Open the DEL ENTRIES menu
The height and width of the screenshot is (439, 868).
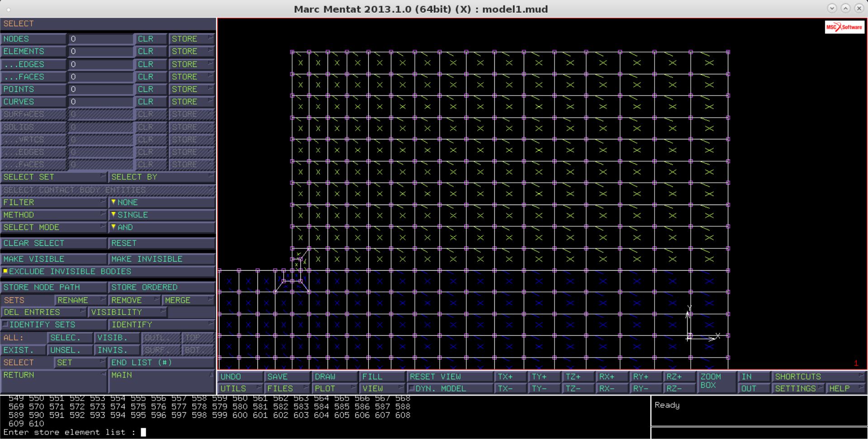(43, 312)
